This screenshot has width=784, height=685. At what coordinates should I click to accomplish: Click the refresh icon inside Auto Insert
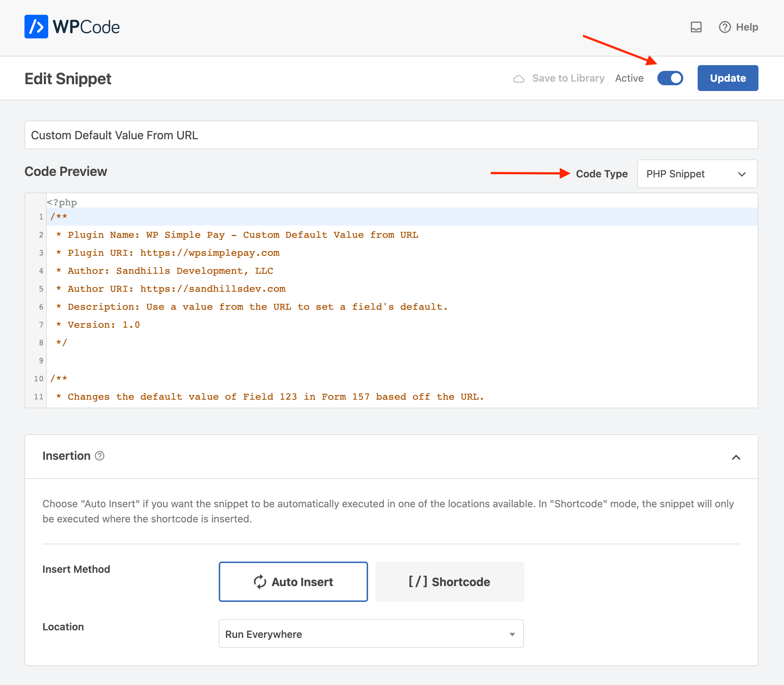259,581
